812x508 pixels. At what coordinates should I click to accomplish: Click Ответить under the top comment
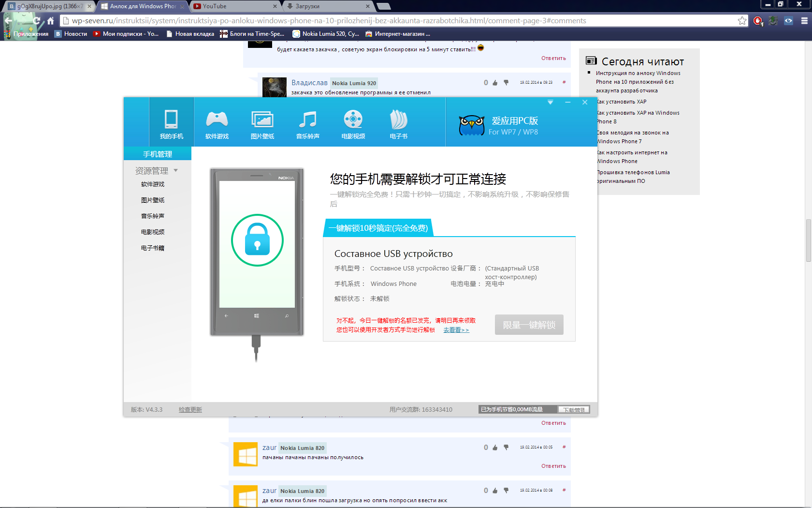pyautogui.click(x=553, y=58)
